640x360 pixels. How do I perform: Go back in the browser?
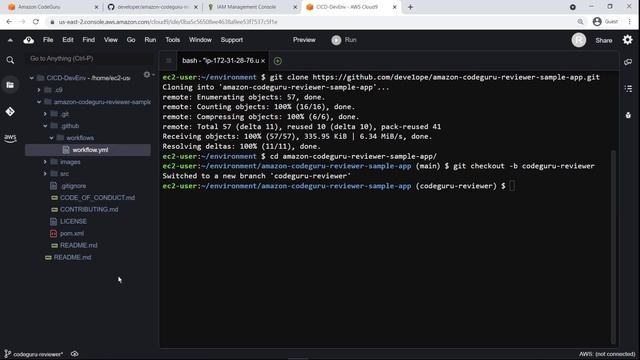click(9, 22)
